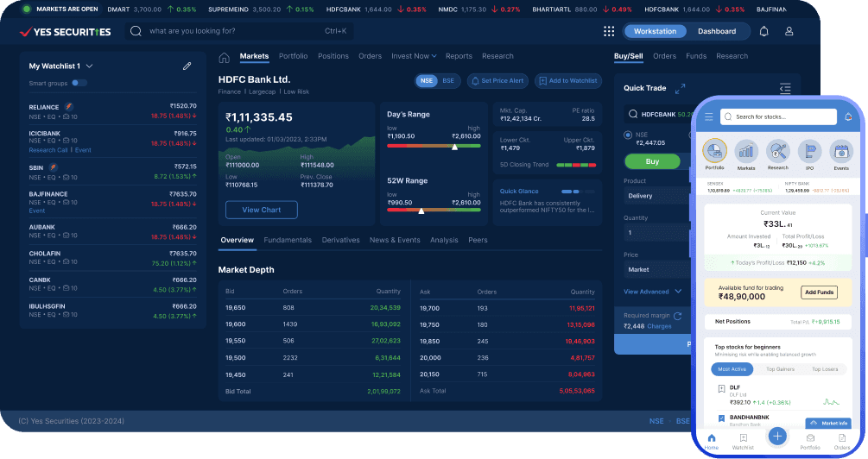
Task: Select NSE radio button in Quick Trade
Action: coord(628,135)
